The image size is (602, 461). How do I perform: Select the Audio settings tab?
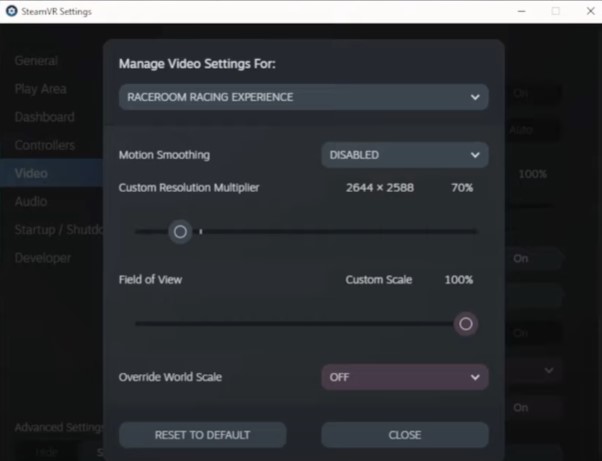click(x=31, y=201)
